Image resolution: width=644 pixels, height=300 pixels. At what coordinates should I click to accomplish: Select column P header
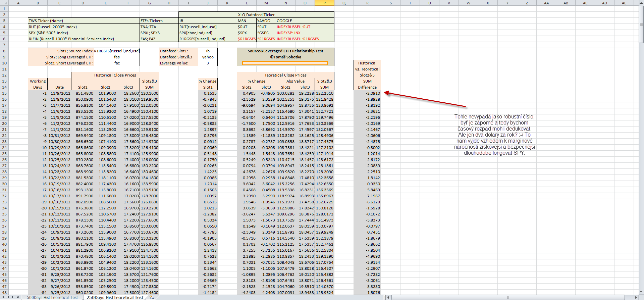(x=324, y=3)
